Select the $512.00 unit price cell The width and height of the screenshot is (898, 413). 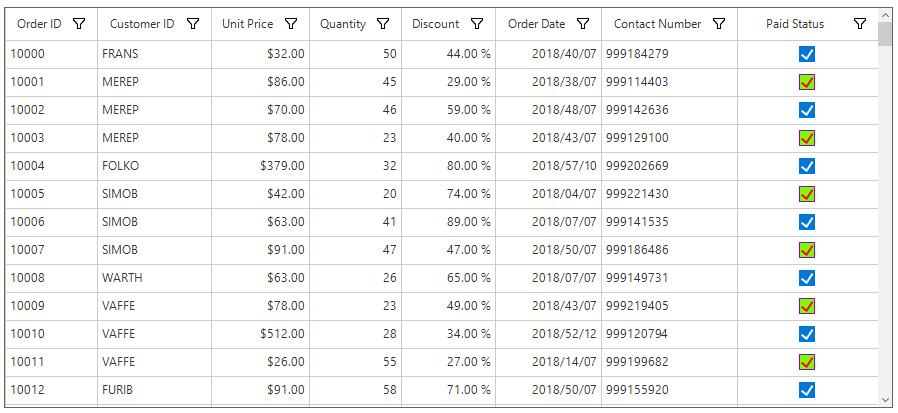261,334
